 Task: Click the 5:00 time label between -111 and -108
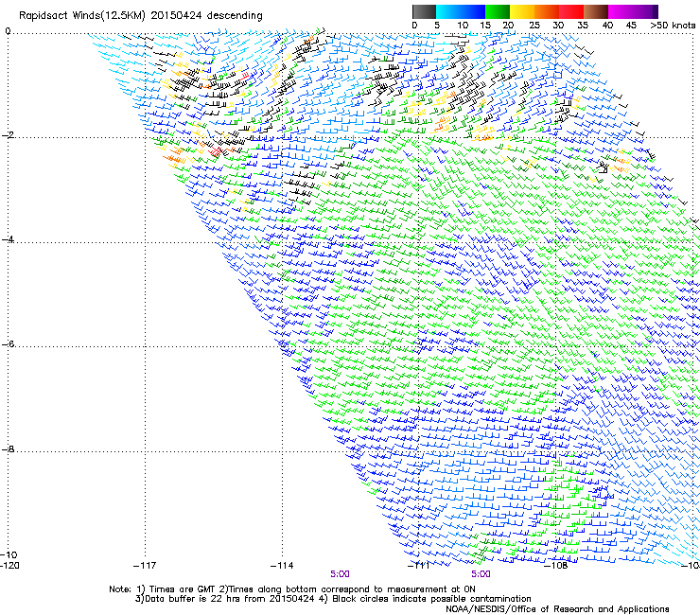[x=481, y=574]
